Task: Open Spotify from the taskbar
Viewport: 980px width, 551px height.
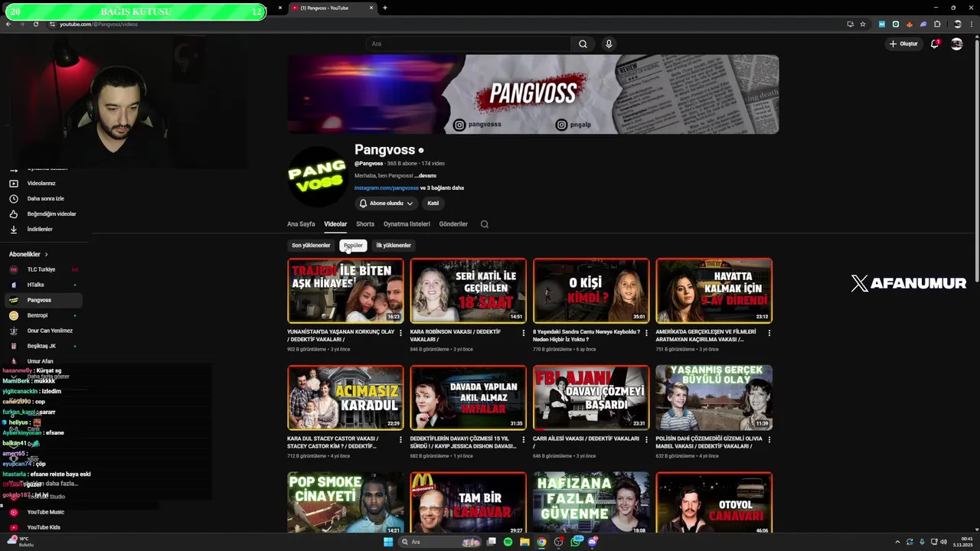Action: (x=508, y=542)
